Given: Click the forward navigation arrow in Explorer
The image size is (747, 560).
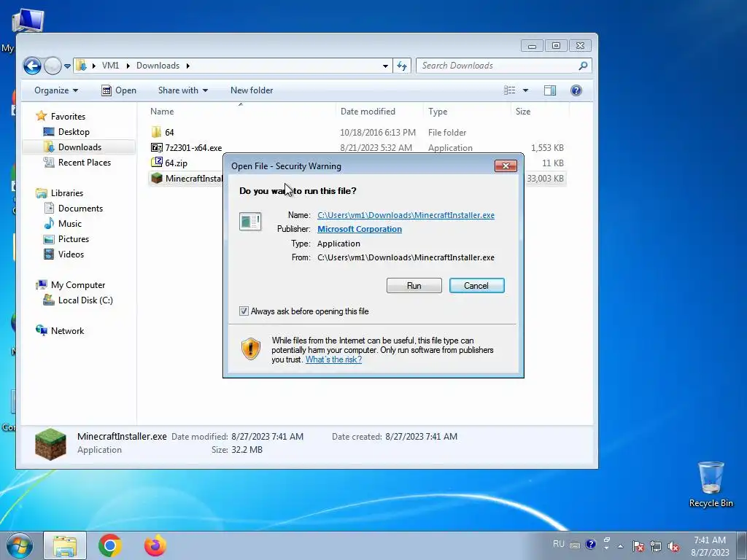Looking at the screenshot, I should pyautogui.click(x=53, y=66).
